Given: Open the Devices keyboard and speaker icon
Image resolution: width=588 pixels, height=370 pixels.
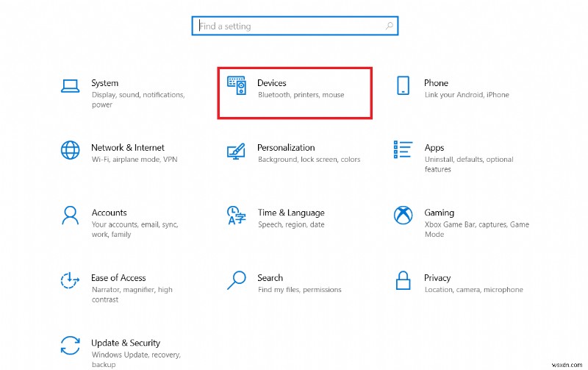Looking at the screenshot, I should pyautogui.click(x=237, y=86).
